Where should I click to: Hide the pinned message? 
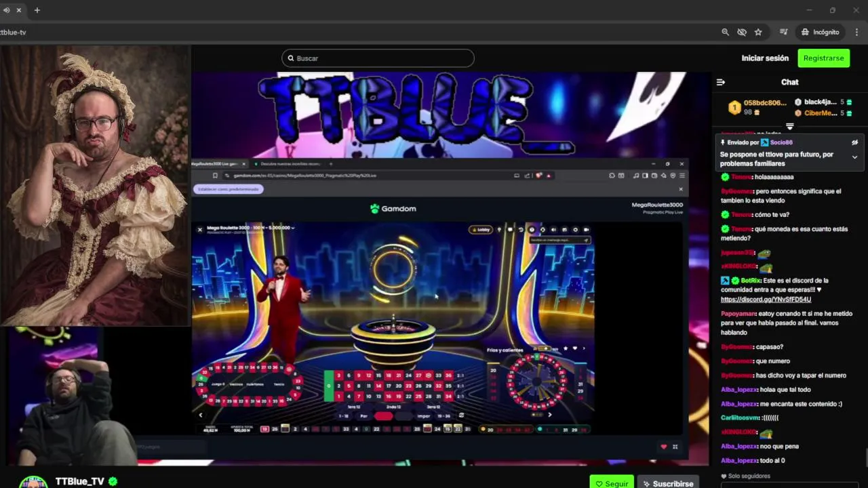click(854, 143)
